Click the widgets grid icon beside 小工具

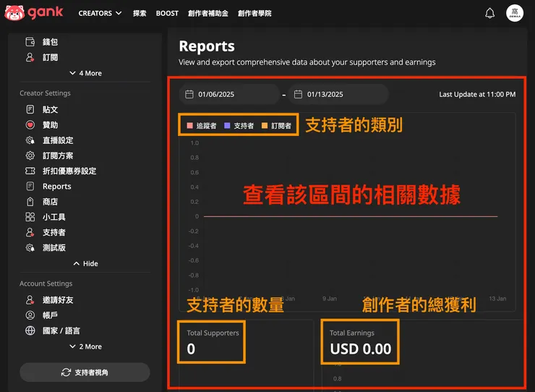click(x=30, y=217)
